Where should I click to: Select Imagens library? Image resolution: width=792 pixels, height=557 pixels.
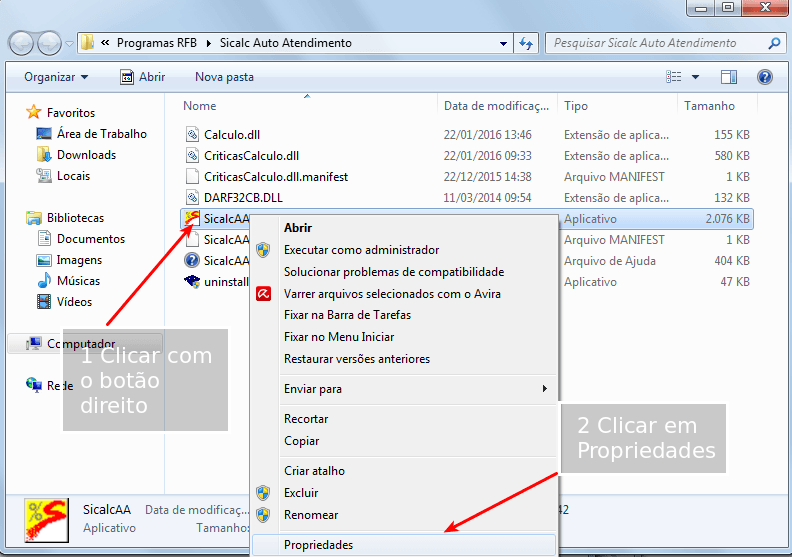[x=79, y=260]
